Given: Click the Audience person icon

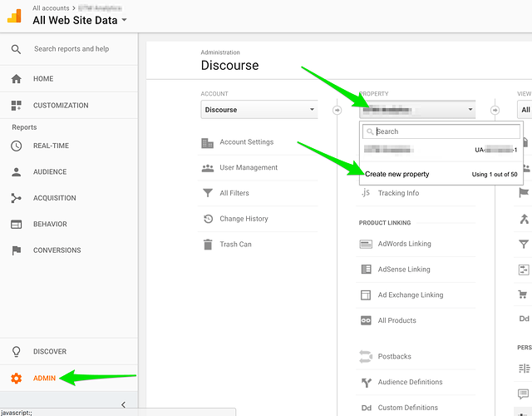Looking at the screenshot, I should pos(17,172).
